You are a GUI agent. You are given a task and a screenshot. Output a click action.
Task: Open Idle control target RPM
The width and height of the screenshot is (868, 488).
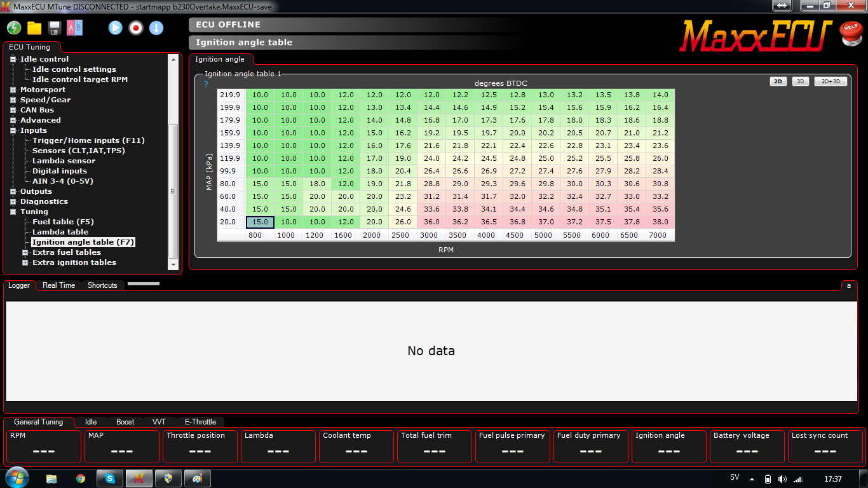[80, 79]
